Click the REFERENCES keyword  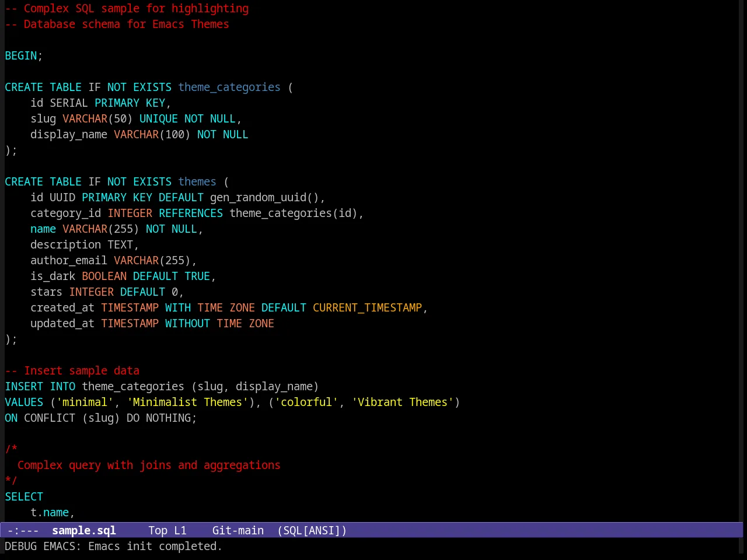(x=191, y=213)
